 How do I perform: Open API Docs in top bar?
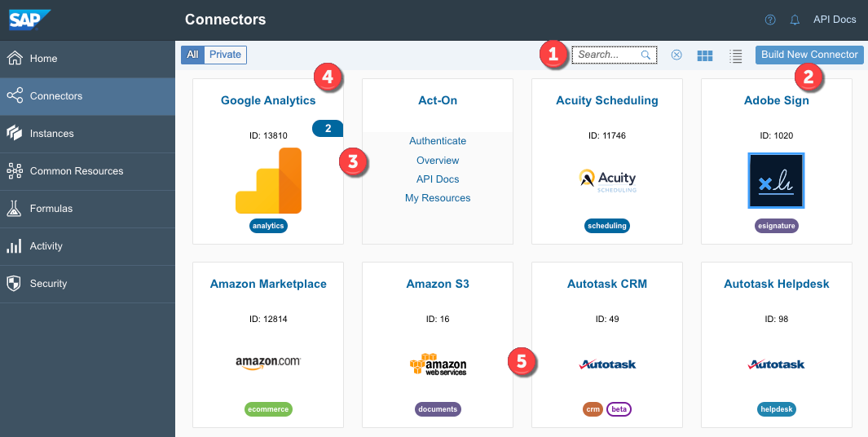[x=835, y=20]
